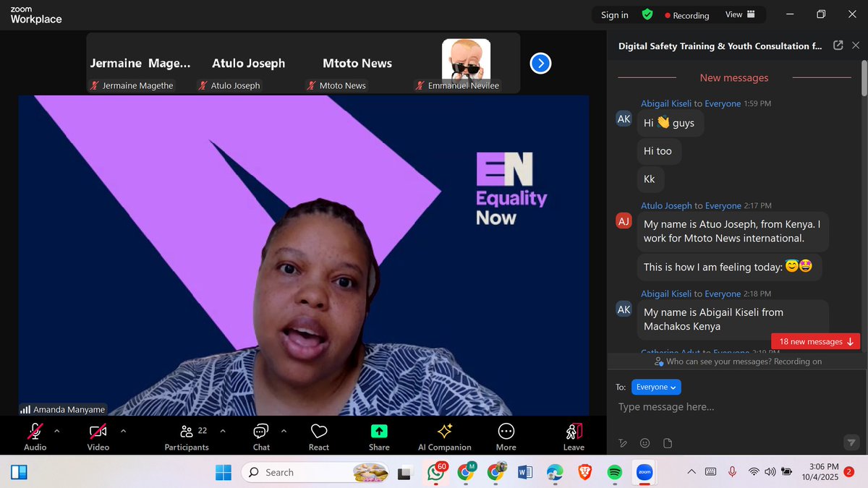
Task: Open the Participants panel
Action: (187, 437)
